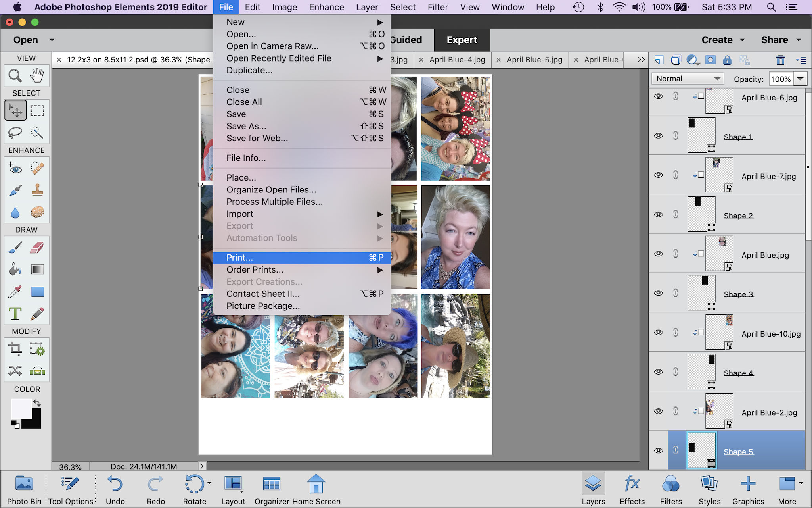Select the Crop tool

point(15,349)
